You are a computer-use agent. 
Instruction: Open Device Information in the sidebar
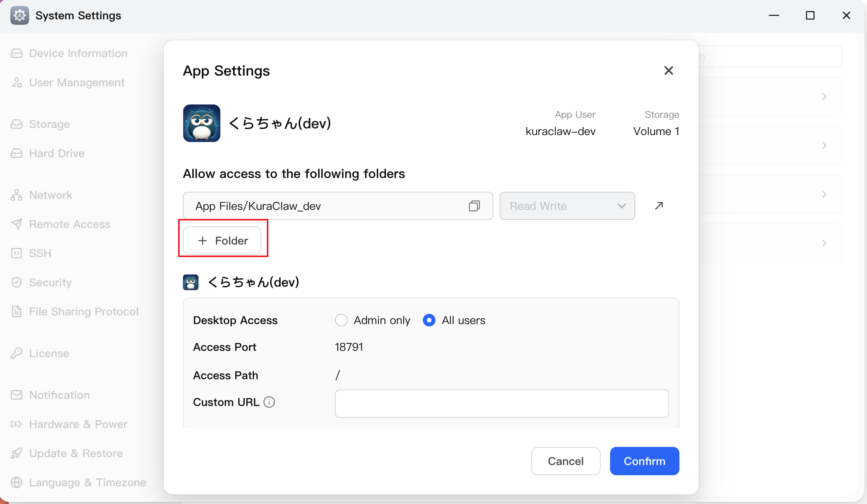[78, 53]
